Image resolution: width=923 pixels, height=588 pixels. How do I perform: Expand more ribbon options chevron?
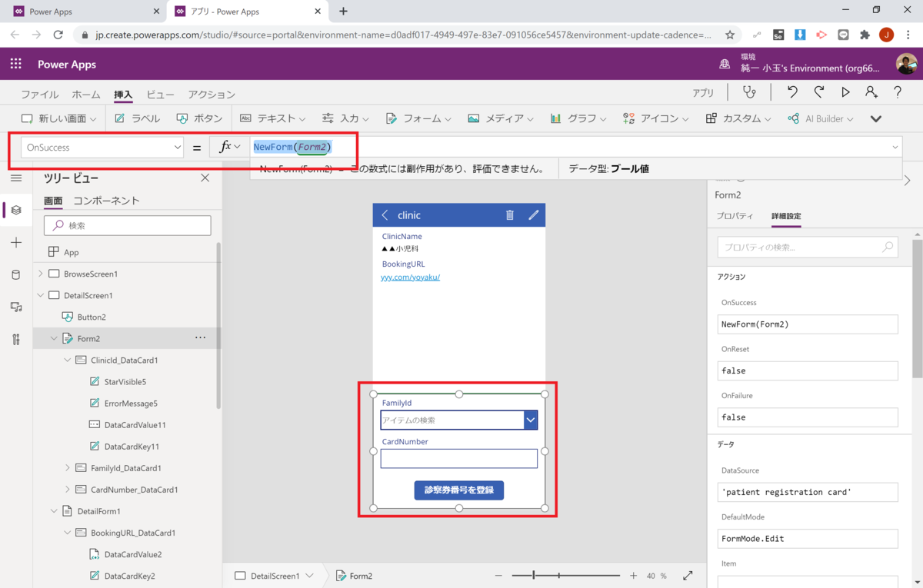(x=876, y=119)
